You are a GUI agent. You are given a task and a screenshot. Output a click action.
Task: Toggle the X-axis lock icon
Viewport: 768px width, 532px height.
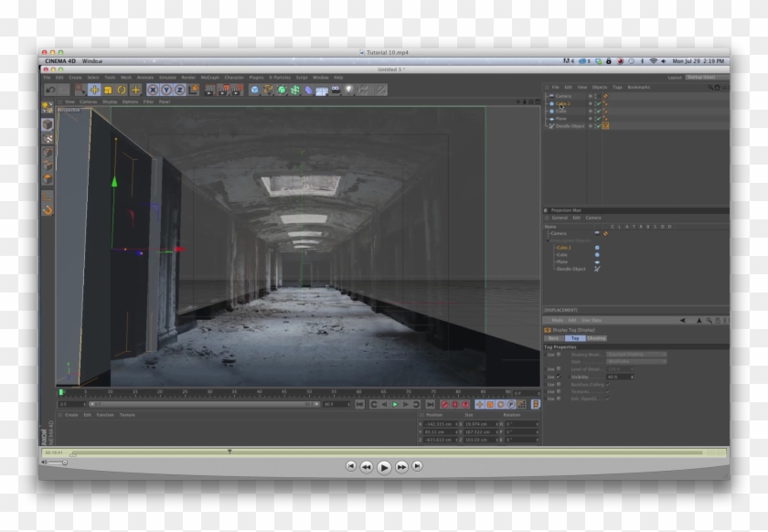point(154,90)
